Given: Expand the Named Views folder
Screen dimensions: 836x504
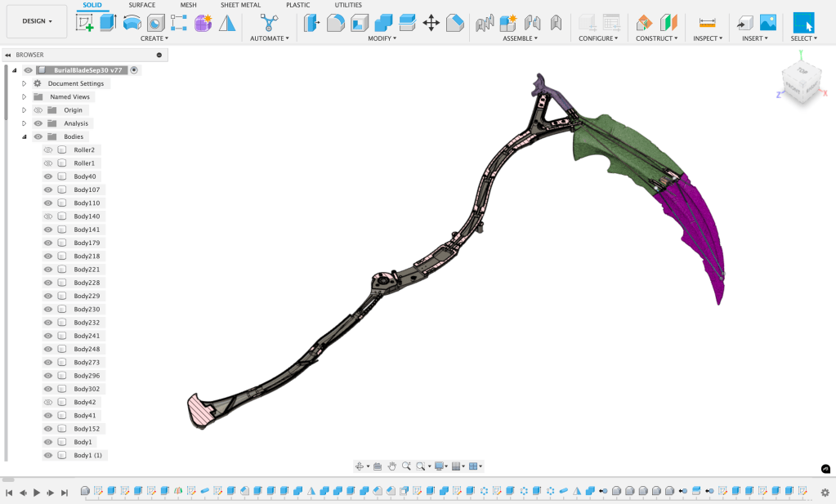Looking at the screenshot, I should (25, 97).
